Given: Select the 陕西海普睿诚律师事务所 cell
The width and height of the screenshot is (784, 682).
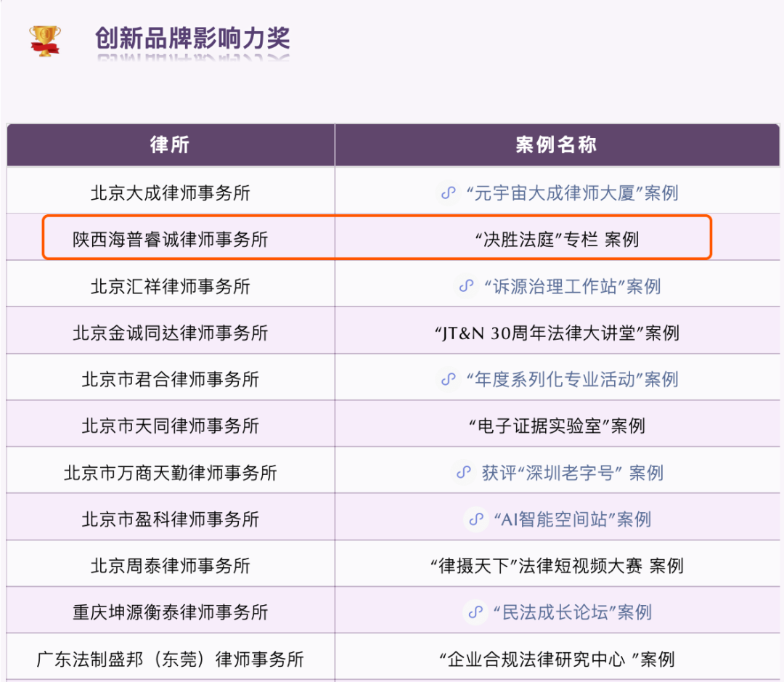Looking at the screenshot, I should [x=170, y=239].
